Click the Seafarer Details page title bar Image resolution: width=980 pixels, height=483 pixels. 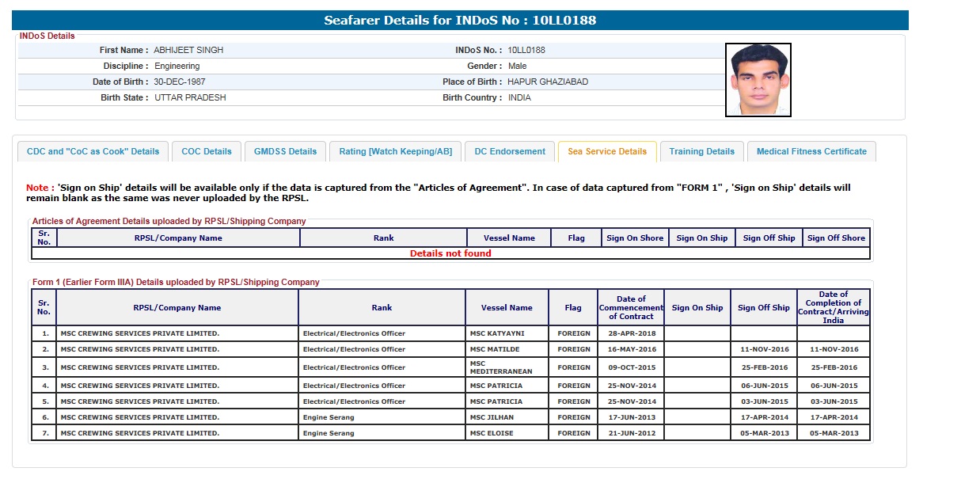click(x=460, y=21)
